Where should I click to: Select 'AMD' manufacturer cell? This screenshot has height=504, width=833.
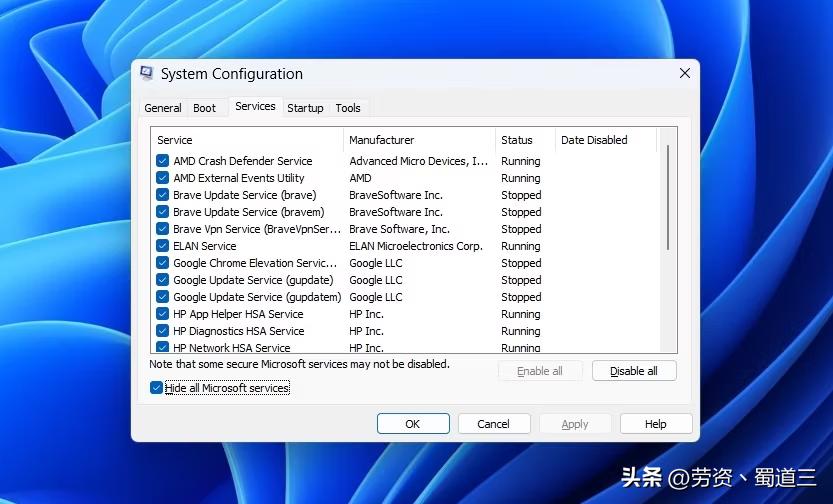(361, 177)
